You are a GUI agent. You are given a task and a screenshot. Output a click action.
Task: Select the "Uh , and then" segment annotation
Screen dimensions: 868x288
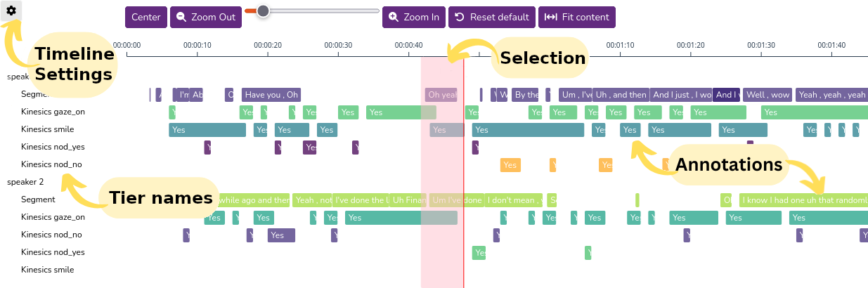click(621, 95)
